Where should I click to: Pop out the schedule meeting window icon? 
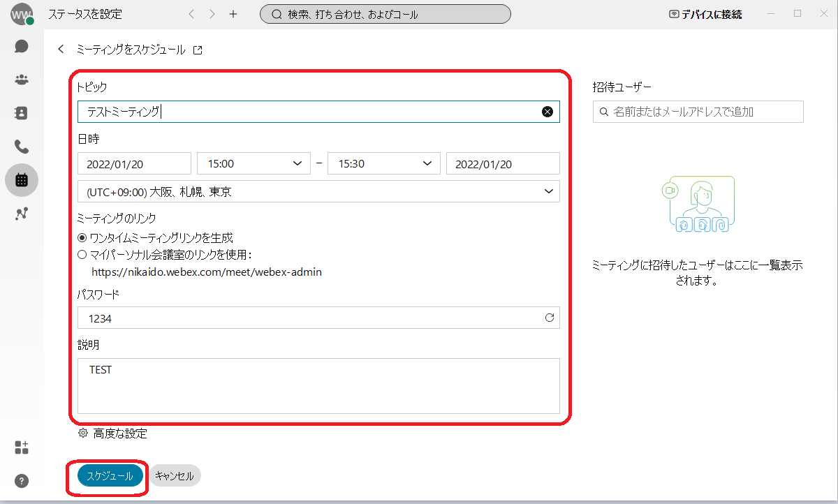(x=198, y=50)
